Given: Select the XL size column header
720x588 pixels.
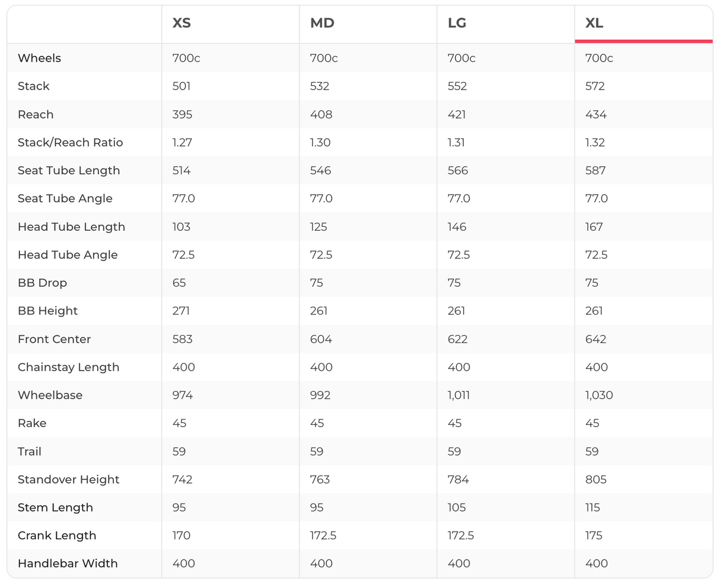Looking at the screenshot, I should point(594,23).
